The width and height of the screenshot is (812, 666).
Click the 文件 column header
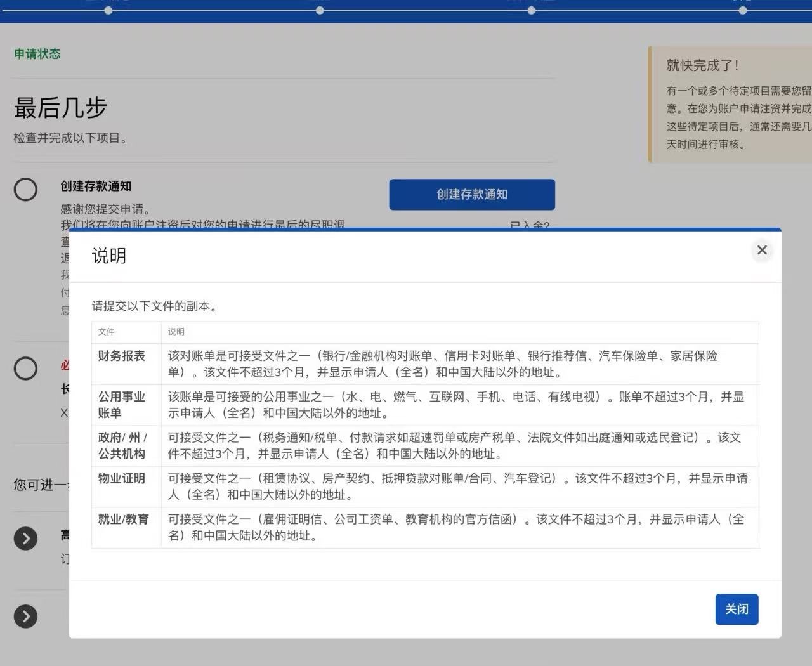(x=105, y=332)
